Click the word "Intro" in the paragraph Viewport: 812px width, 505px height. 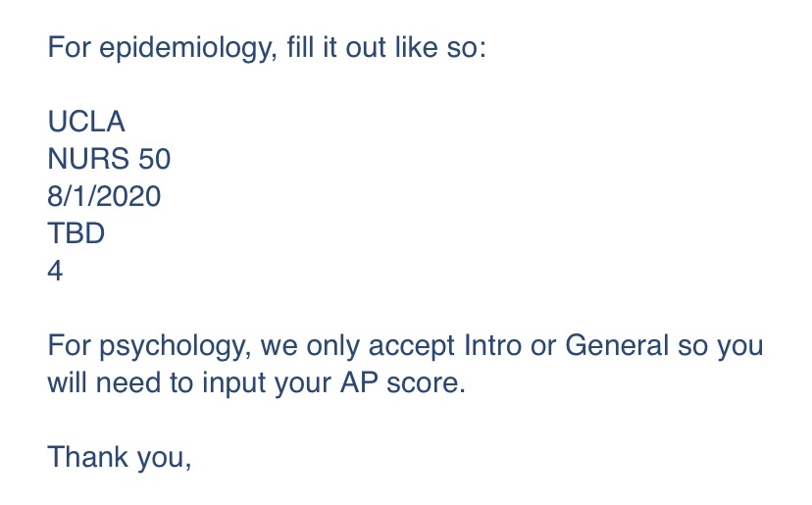click(492, 345)
